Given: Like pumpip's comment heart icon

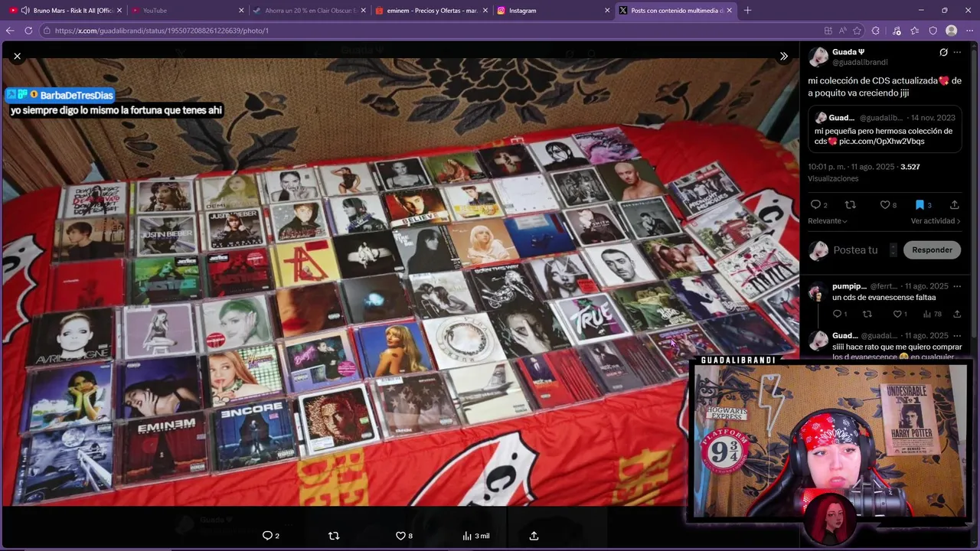Looking at the screenshot, I should tap(897, 314).
